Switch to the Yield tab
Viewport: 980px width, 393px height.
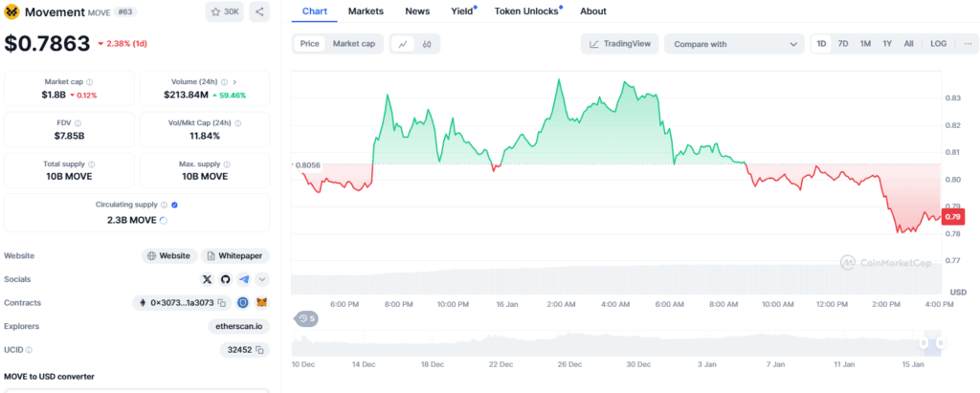pos(462,11)
